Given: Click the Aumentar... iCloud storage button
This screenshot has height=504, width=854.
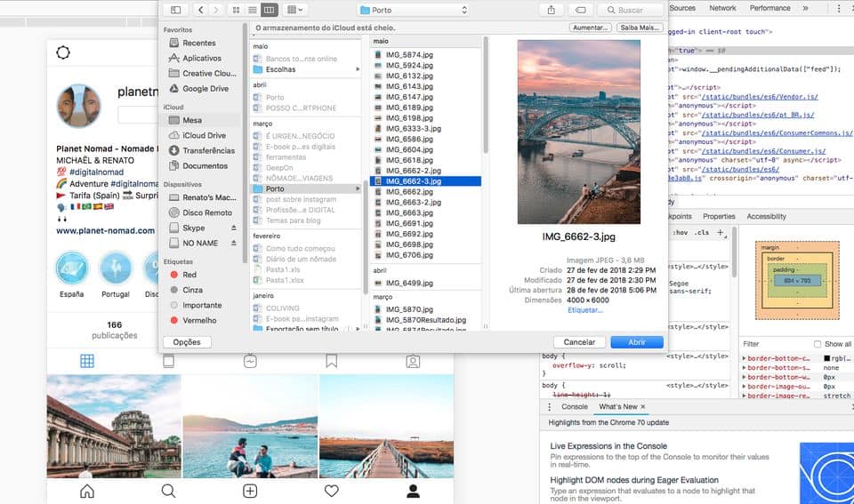Looking at the screenshot, I should [x=591, y=28].
